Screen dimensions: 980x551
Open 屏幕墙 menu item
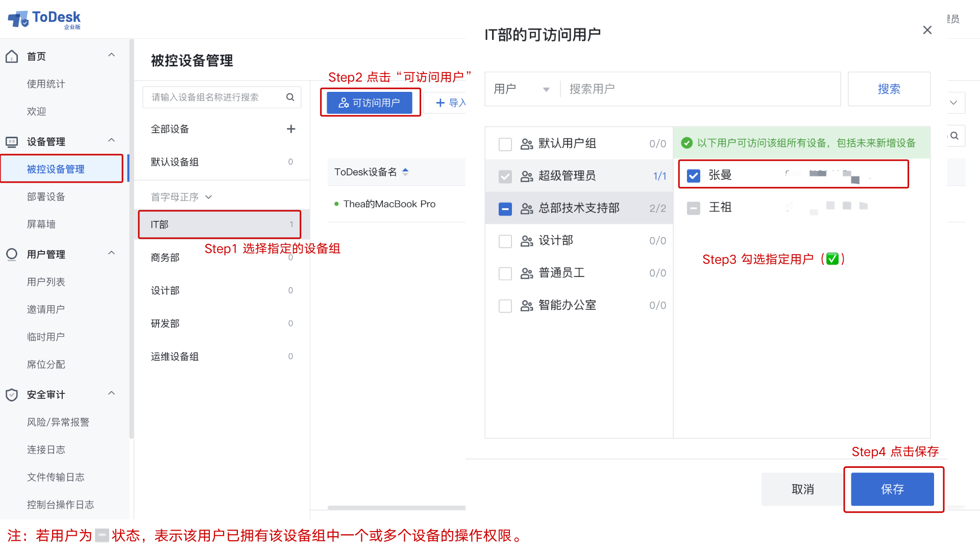point(41,224)
